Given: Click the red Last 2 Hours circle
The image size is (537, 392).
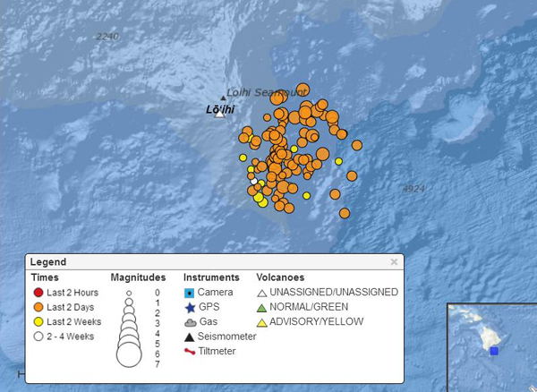Looking at the screenshot, I should click(38, 293).
